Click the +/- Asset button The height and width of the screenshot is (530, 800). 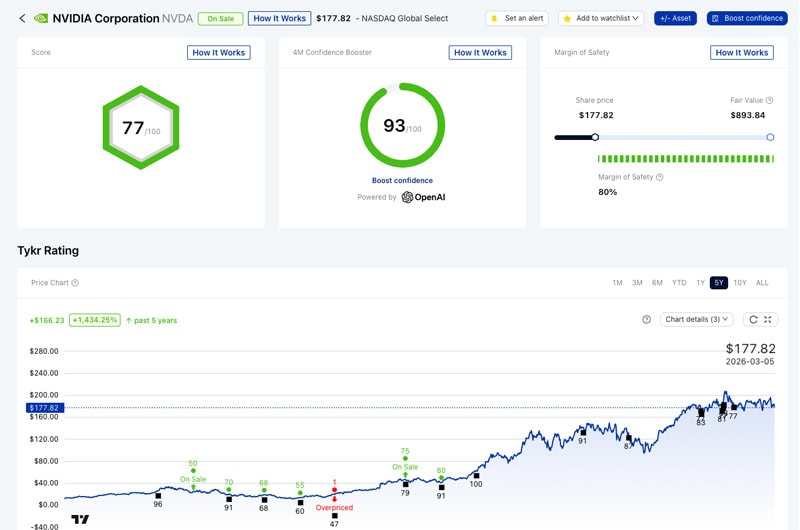pos(675,18)
